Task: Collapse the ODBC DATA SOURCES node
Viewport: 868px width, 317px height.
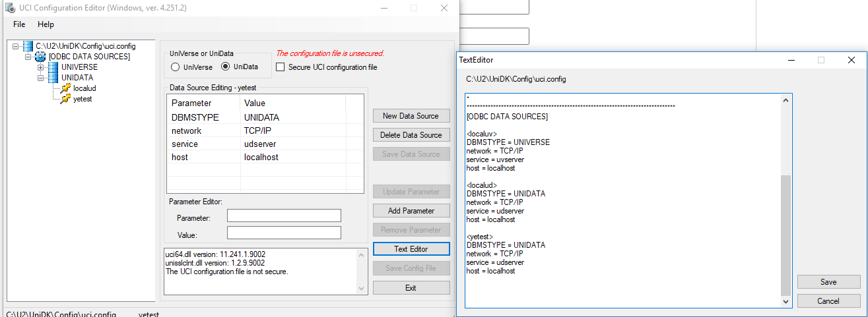Action: (x=28, y=57)
